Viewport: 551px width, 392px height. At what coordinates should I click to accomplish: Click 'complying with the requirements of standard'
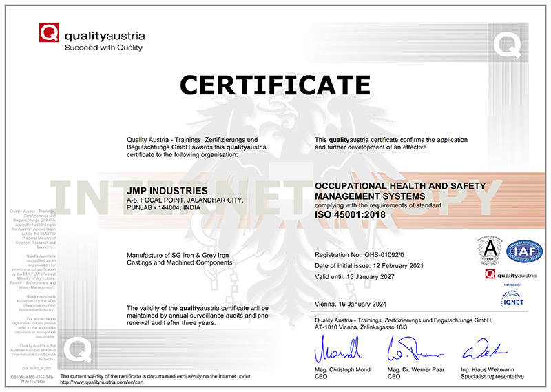(377, 205)
